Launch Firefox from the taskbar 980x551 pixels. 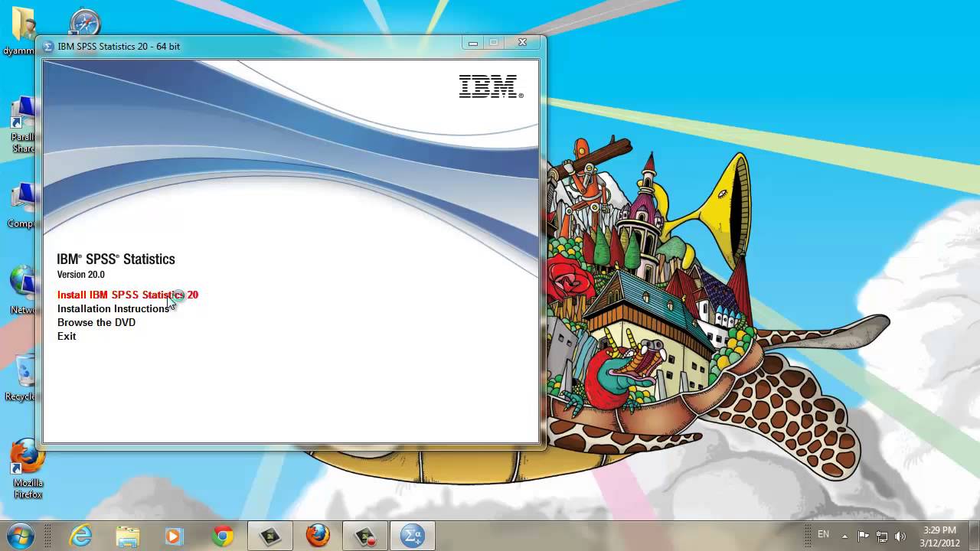coord(318,536)
